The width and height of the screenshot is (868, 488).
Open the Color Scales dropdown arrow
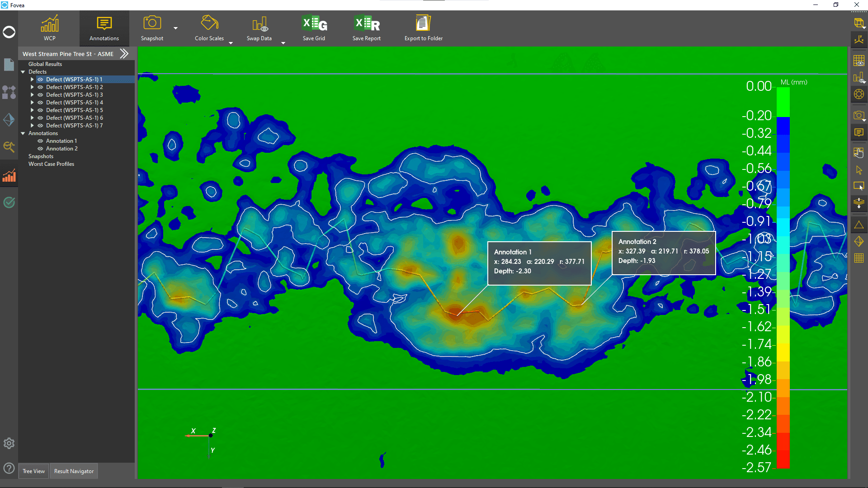coord(231,43)
